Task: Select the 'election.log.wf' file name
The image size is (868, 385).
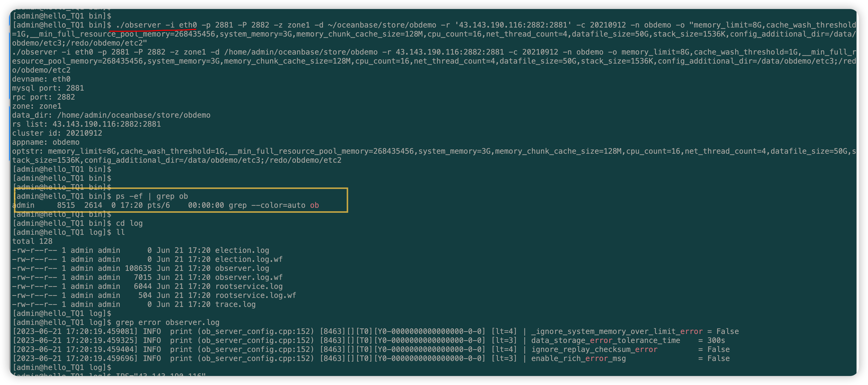Action: [x=249, y=259]
